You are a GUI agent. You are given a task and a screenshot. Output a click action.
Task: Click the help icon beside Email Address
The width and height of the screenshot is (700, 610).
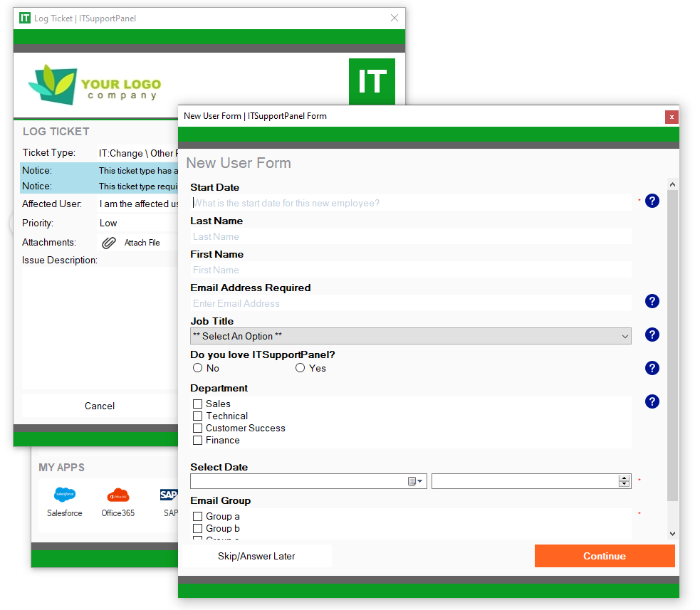pyautogui.click(x=652, y=301)
